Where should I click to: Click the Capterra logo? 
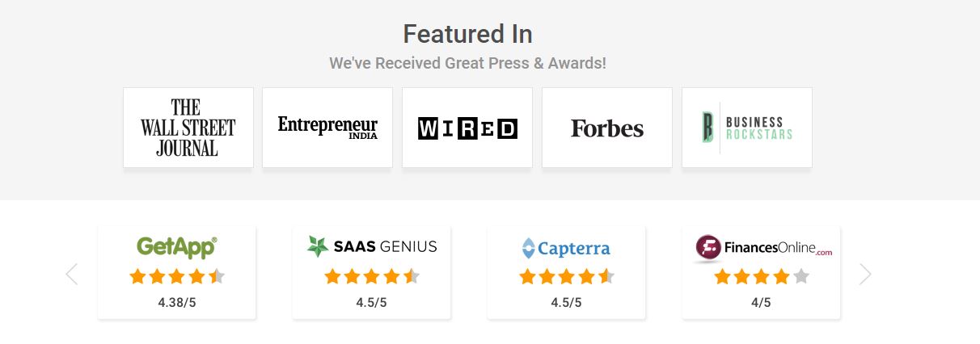click(x=566, y=248)
